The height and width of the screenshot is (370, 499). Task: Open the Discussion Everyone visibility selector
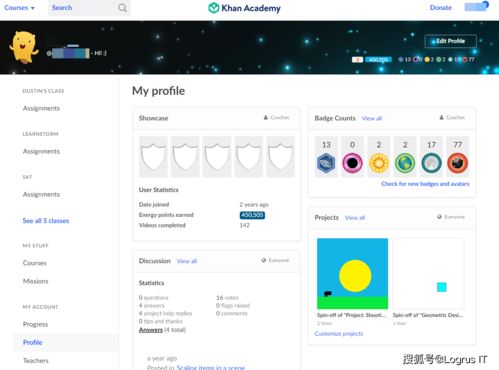click(275, 260)
